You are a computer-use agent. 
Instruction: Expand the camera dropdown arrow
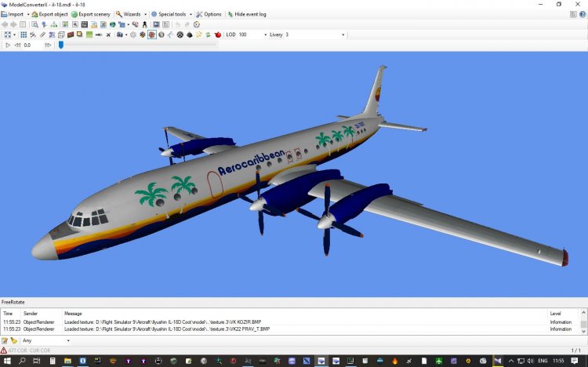pyautogui.click(x=126, y=35)
